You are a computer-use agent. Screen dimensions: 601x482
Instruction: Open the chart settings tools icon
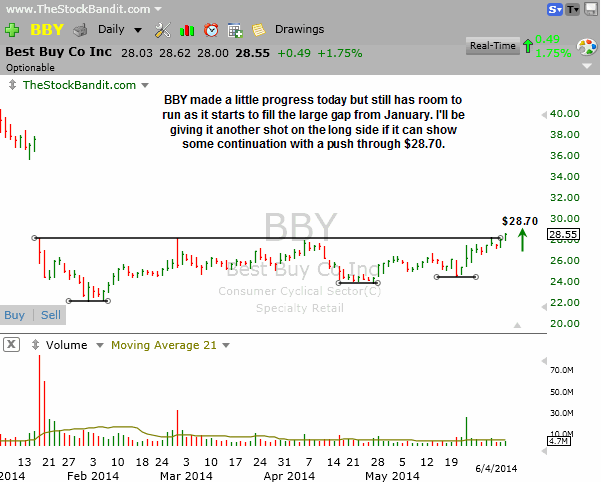coord(164,30)
